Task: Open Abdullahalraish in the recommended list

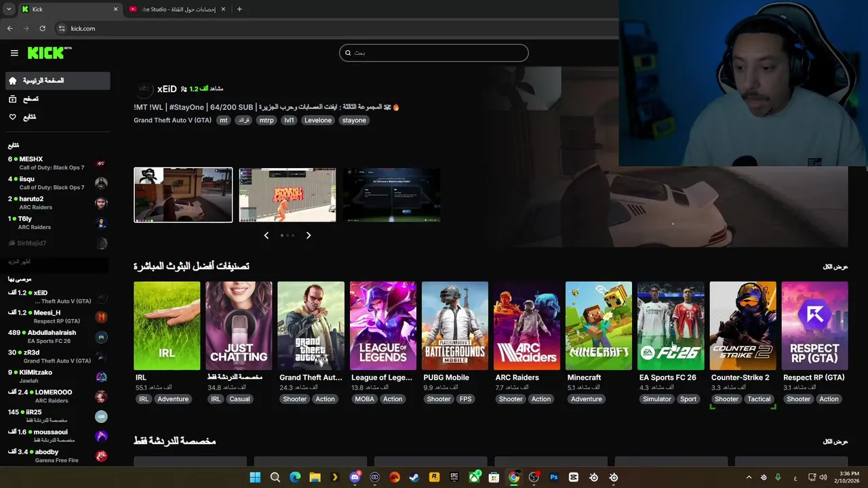Action: 58,337
